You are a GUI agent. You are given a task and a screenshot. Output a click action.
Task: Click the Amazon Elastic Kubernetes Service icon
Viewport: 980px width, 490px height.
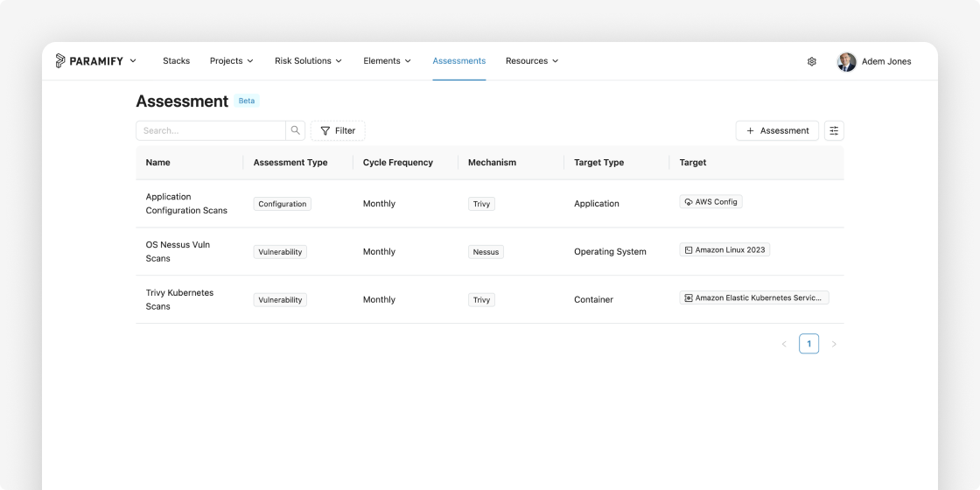[x=688, y=298]
